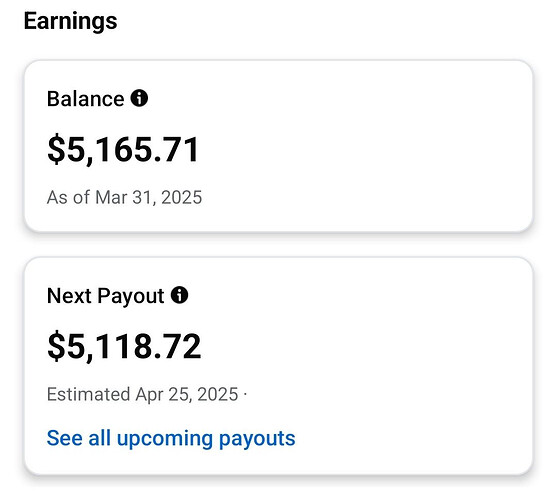
Task: View upcoming payouts using the blue link
Action: click(171, 438)
